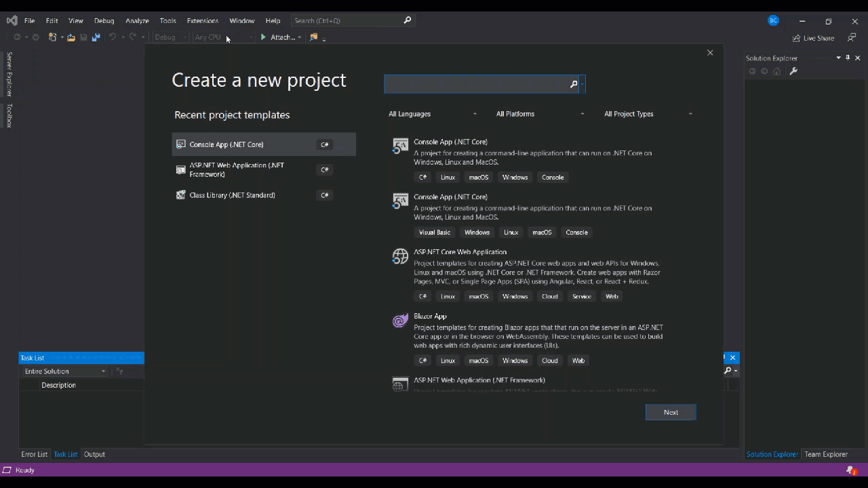Open the All Platforms filter dropdown
The image size is (868, 488).
pyautogui.click(x=540, y=114)
